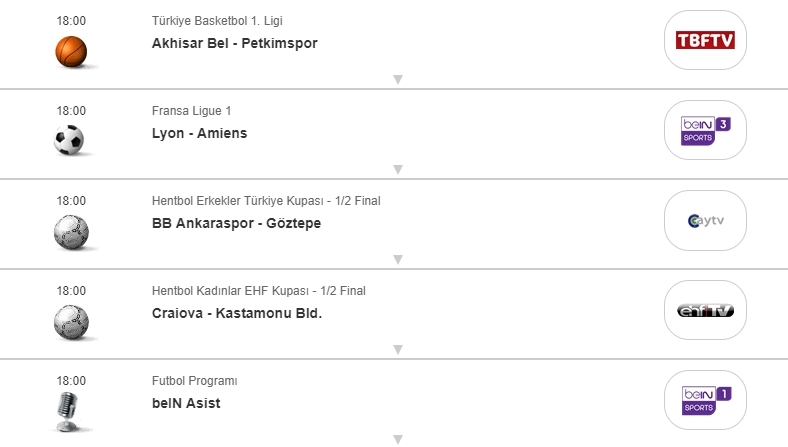Click handball icon beside BB Ankaraspor - Göztepe

coord(71,231)
